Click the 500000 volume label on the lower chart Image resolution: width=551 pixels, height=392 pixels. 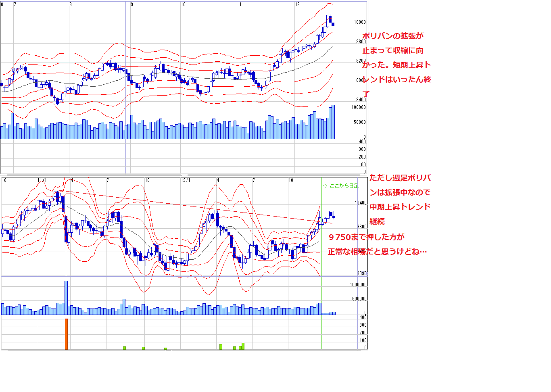359,299
